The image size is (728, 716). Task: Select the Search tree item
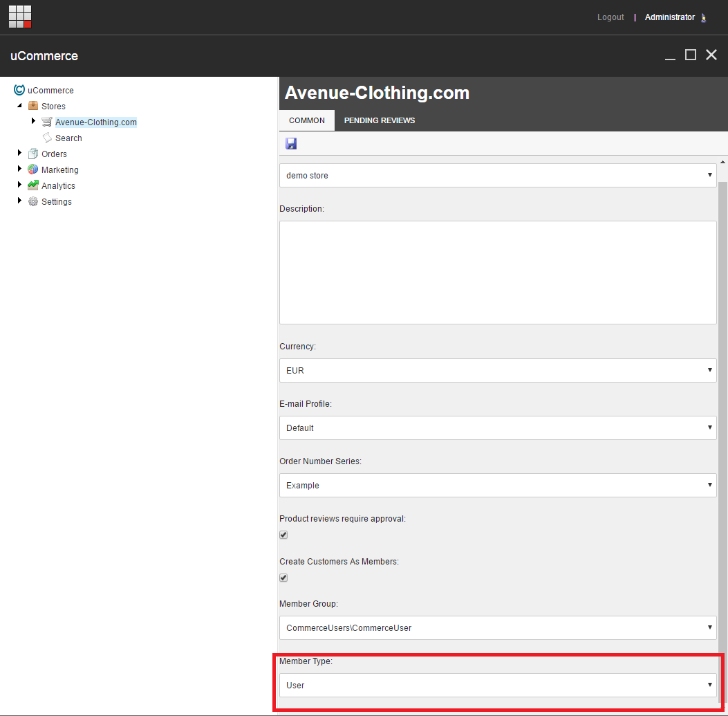(68, 138)
